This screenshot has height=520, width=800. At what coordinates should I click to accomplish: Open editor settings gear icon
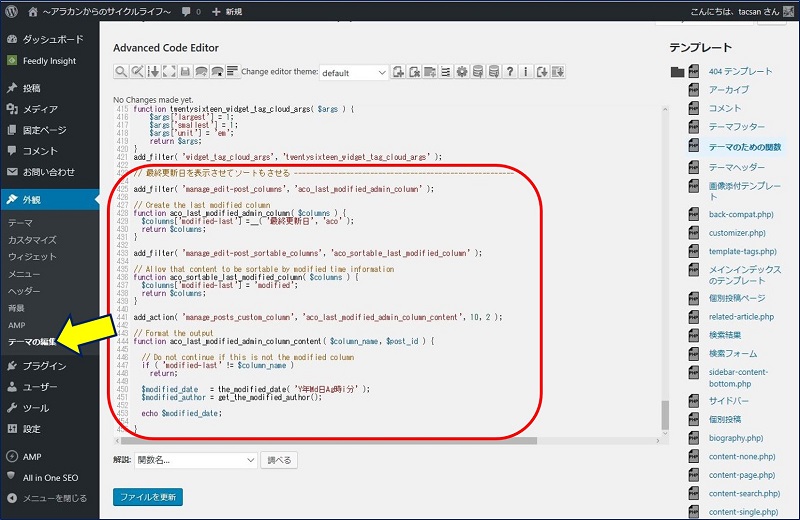pyautogui.click(x=461, y=72)
